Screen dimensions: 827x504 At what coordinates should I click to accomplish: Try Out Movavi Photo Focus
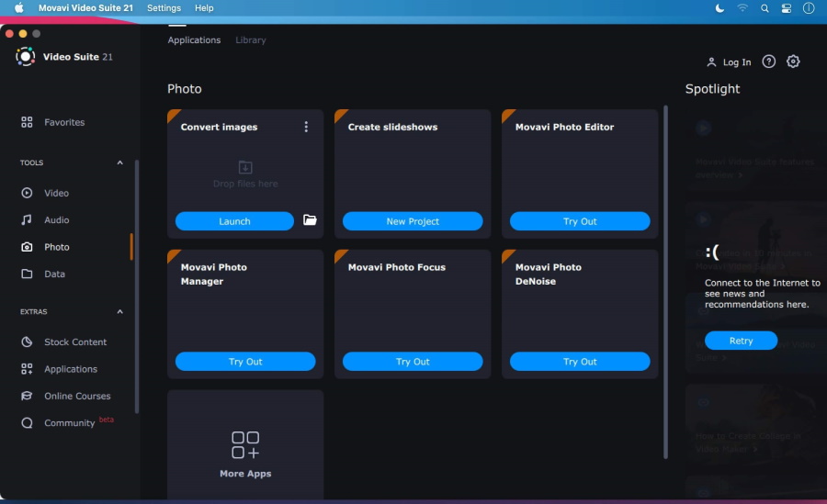413,361
